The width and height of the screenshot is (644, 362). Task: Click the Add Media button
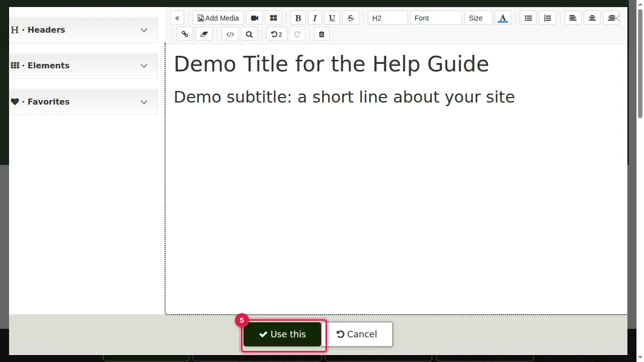tap(218, 18)
